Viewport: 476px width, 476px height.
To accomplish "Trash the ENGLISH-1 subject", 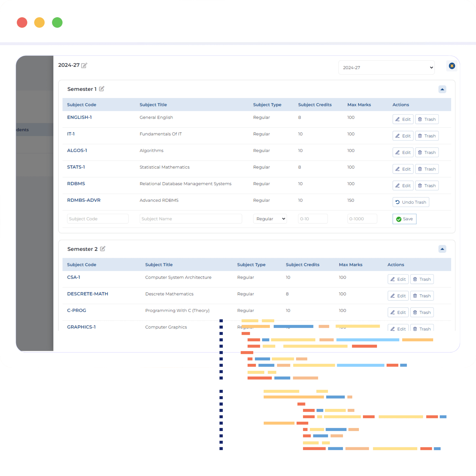I will coord(427,119).
